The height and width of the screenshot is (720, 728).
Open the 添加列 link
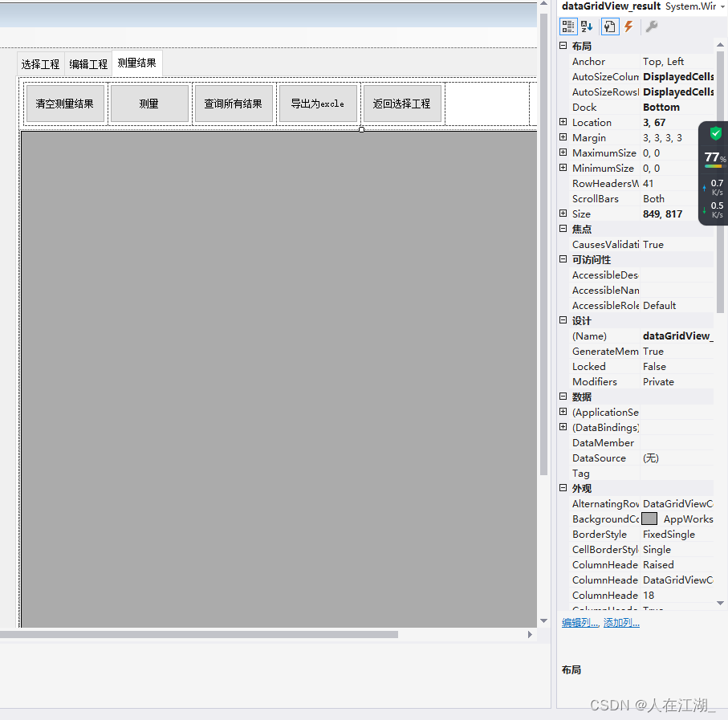620,622
